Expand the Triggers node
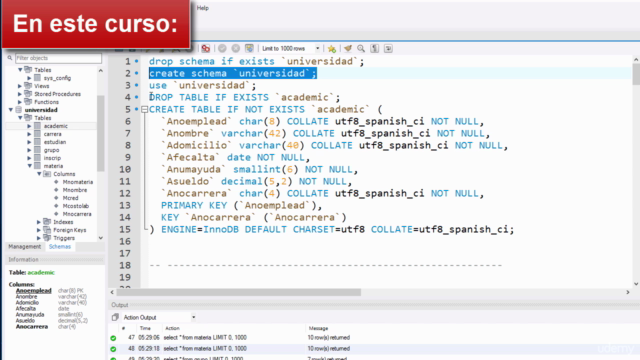 coord(39,238)
